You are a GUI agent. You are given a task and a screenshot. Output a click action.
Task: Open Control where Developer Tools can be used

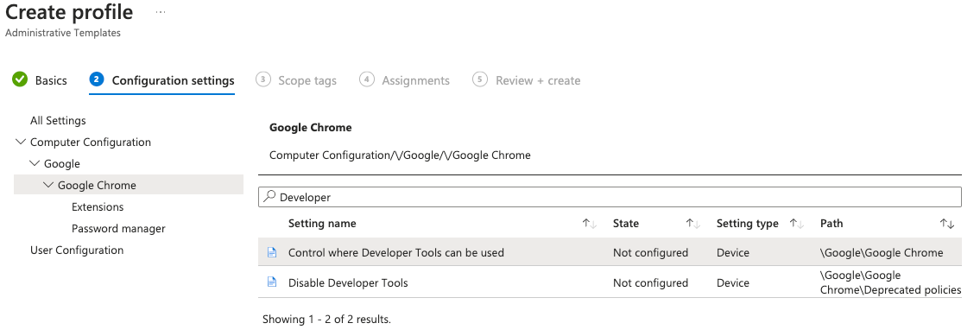pyautogui.click(x=395, y=253)
